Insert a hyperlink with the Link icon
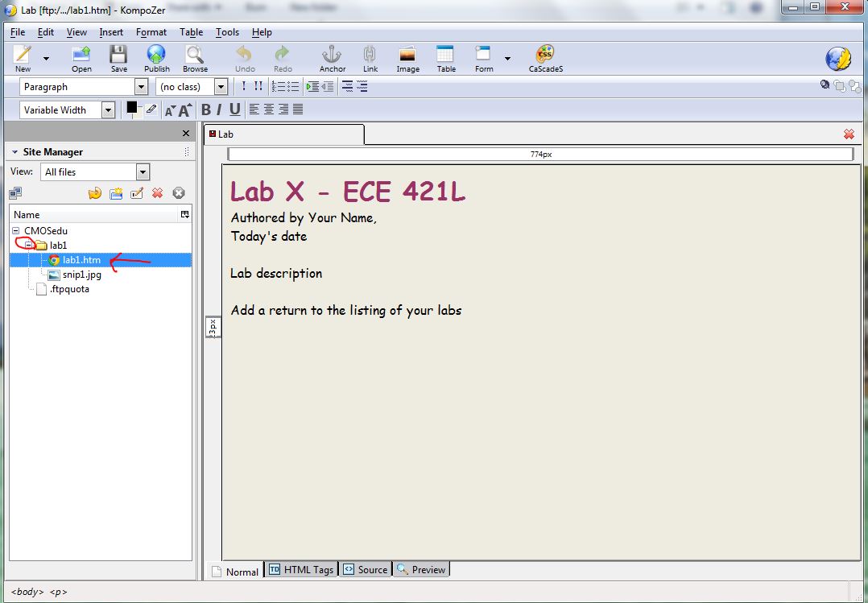Image resolution: width=868 pixels, height=603 pixels. coord(370,59)
